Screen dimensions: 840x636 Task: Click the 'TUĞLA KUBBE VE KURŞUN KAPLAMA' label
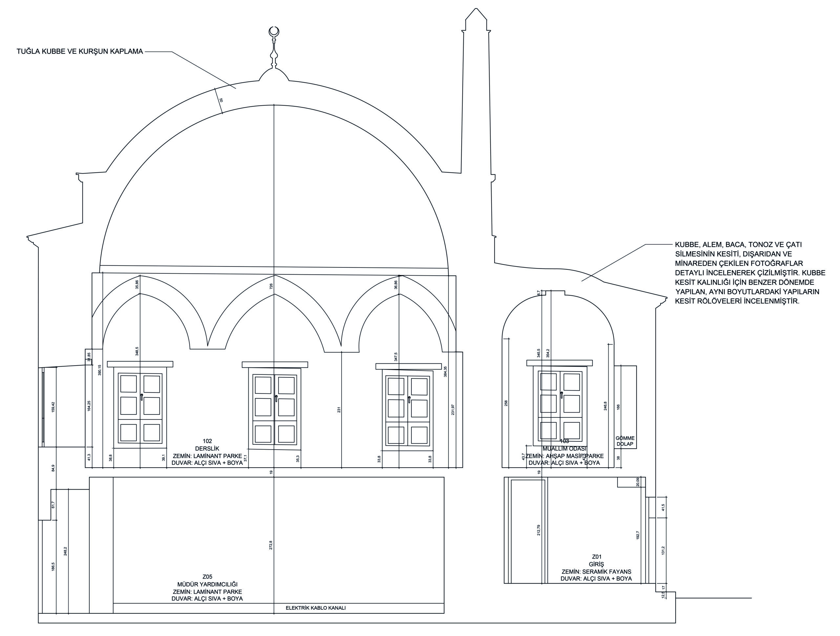pyautogui.click(x=80, y=52)
